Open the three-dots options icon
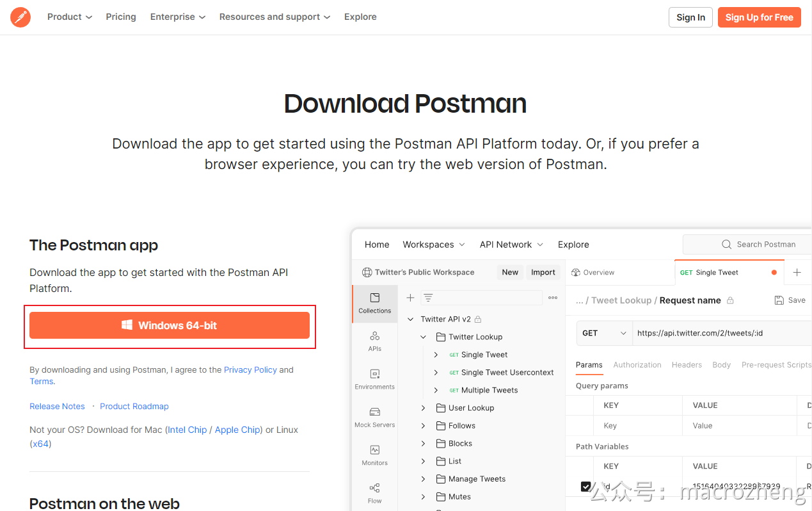 [x=553, y=298]
